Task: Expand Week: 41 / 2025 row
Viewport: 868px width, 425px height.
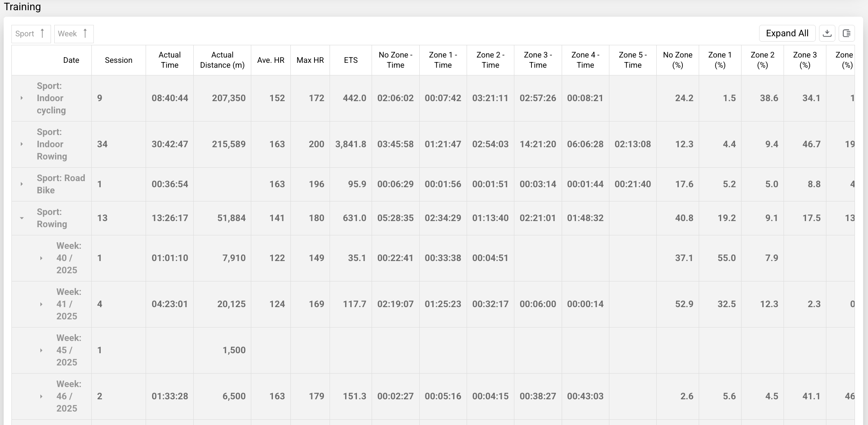Action: 41,304
